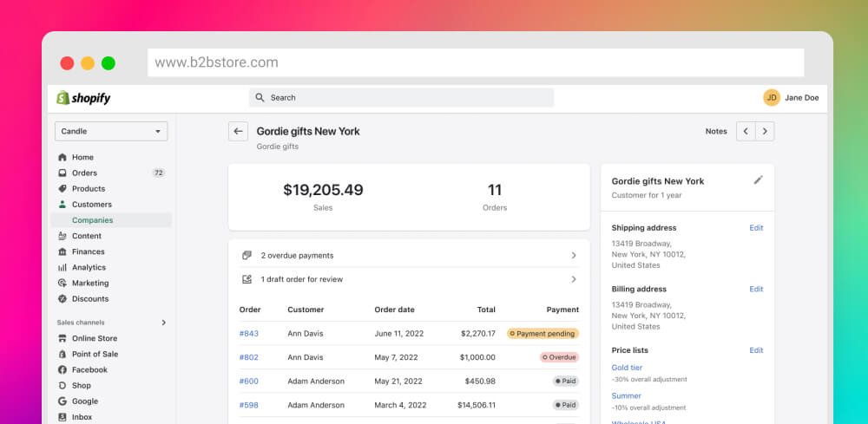
Task: Open order #802 link
Action: coord(248,357)
